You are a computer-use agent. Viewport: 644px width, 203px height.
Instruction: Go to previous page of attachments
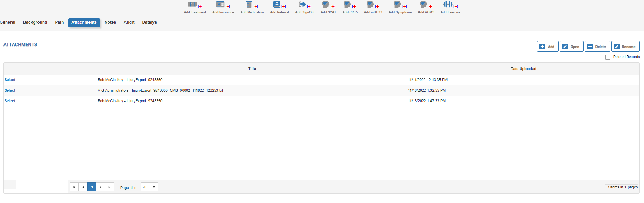tap(83, 187)
